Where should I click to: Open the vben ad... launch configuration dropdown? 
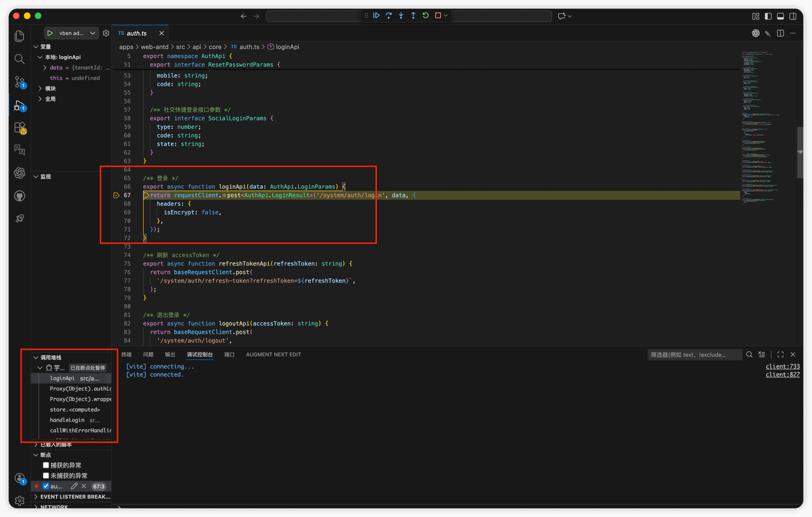[93, 33]
